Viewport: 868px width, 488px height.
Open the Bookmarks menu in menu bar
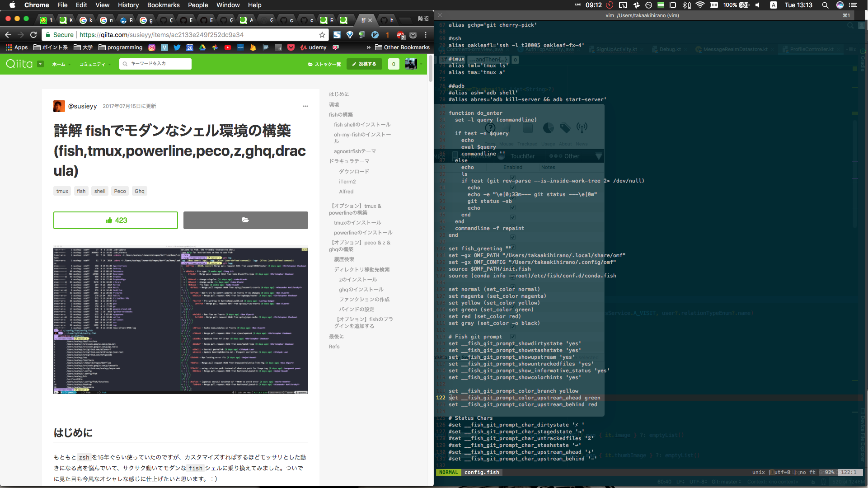163,5
